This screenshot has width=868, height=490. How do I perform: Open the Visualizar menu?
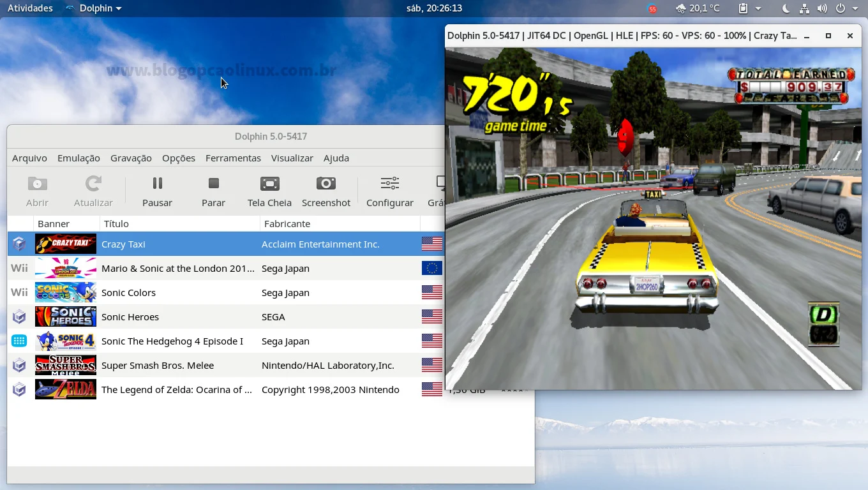click(x=292, y=158)
